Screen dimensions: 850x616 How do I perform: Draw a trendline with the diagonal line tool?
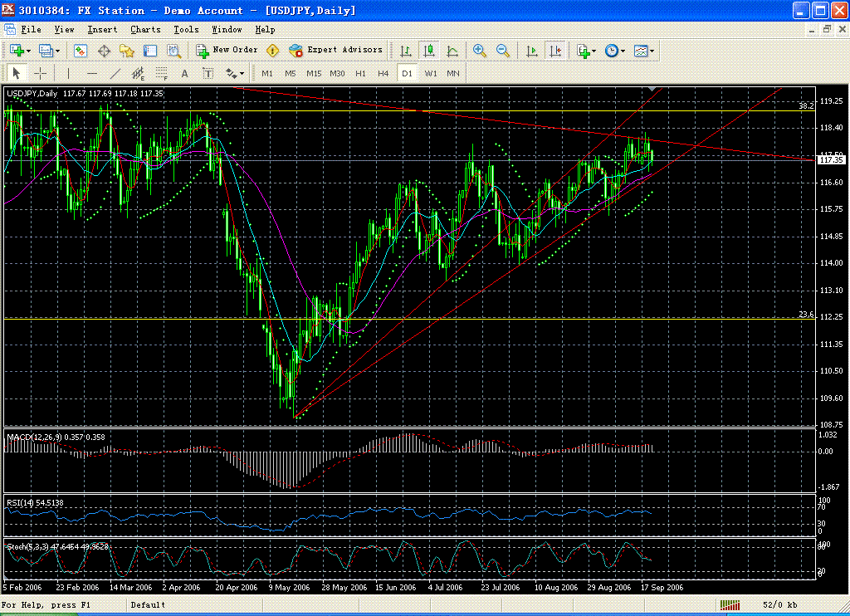point(115,73)
